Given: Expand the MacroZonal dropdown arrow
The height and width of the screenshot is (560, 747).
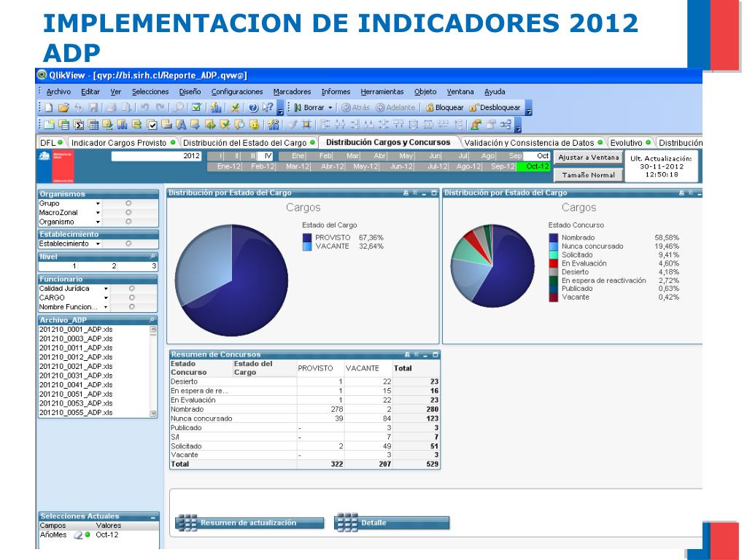Looking at the screenshot, I should point(98,213).
